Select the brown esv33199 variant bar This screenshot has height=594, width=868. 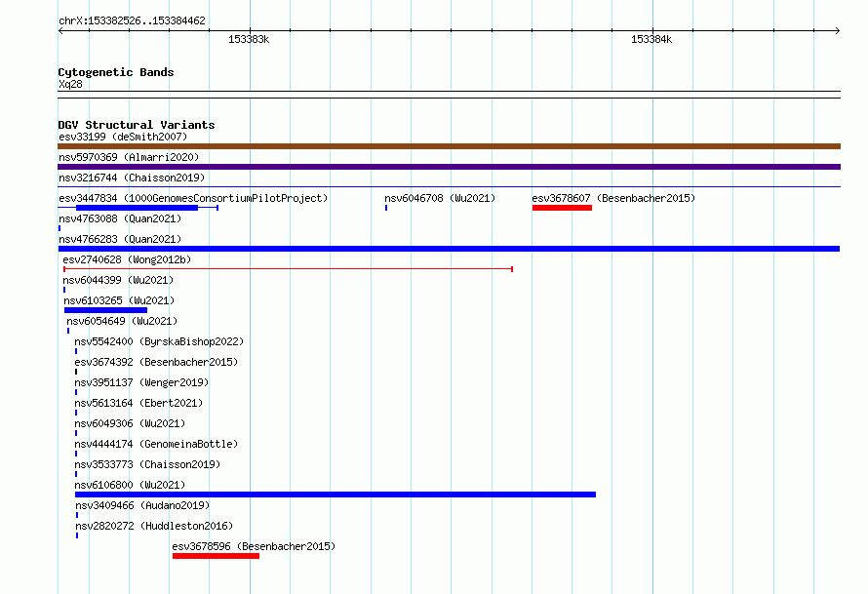click(x=449, y=146)
